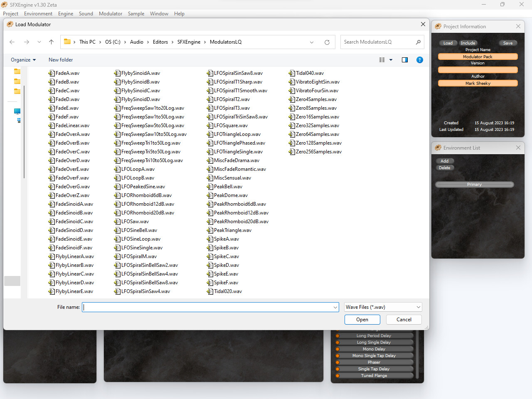This screenshot has width=532, height=399.
Task: Click the refresh icon in the address bar
Action: (x=327, y=42)
